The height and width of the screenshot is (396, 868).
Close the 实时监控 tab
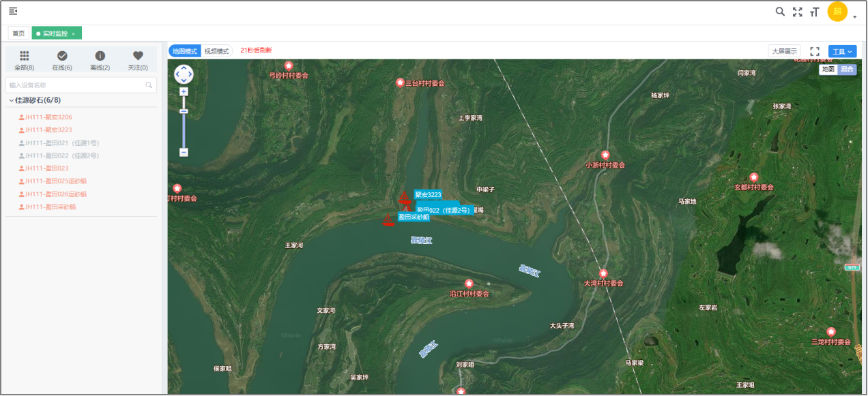click(x=73, y=33)
